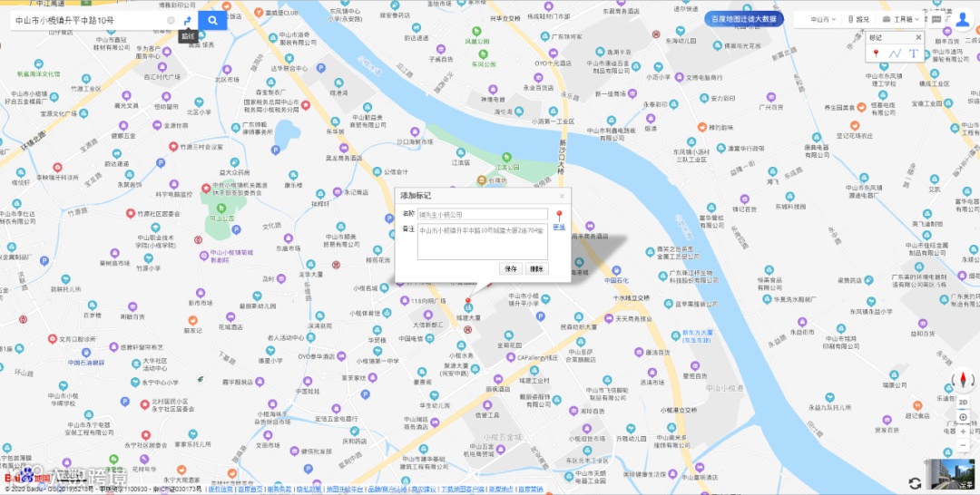
Task: Select the text annotation T tool
Action: click(913, 53)
